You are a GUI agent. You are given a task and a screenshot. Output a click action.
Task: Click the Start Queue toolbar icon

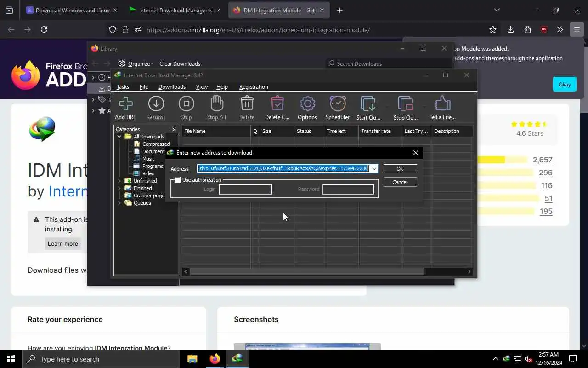[368, 108]
